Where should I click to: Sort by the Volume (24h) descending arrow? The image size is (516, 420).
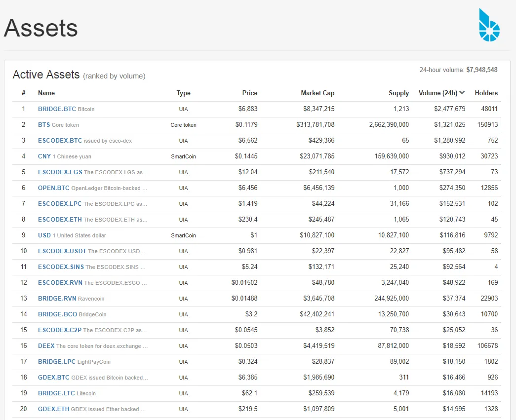462,93
